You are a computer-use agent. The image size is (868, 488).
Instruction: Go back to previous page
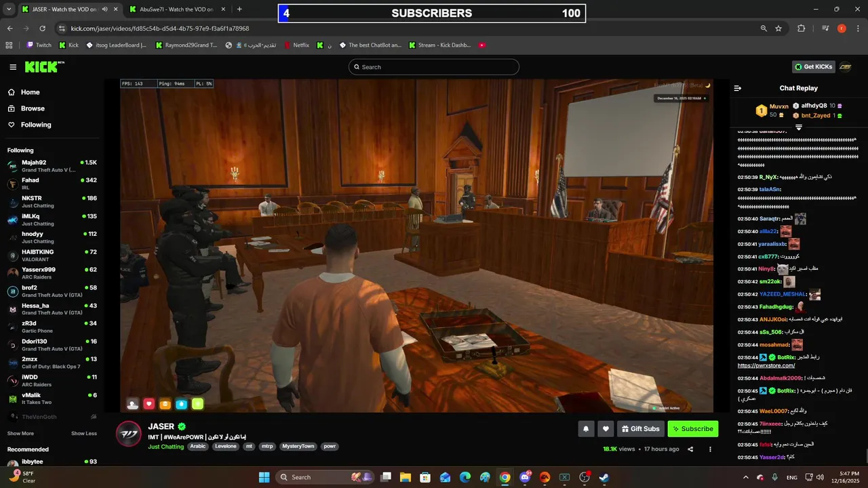[x=9, y=28]
